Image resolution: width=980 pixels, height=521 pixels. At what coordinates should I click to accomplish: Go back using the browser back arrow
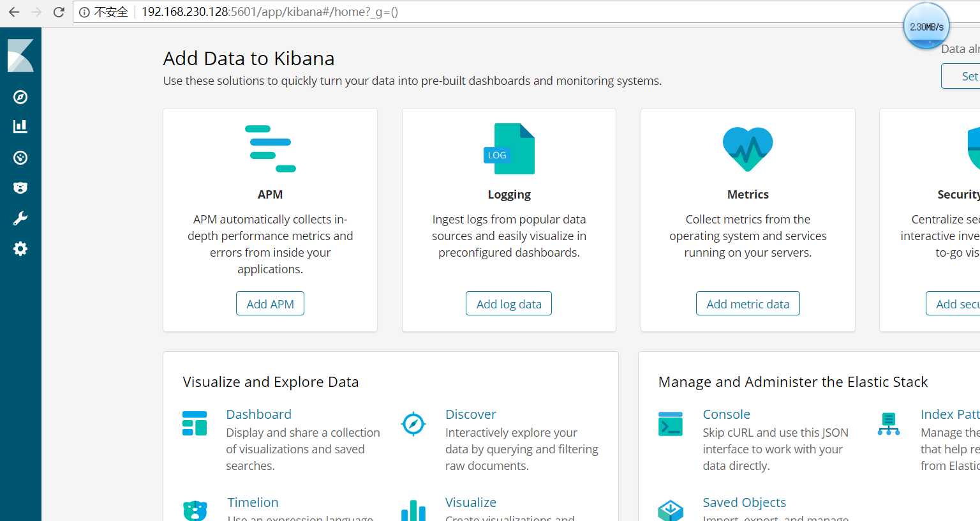pos(14,12)
